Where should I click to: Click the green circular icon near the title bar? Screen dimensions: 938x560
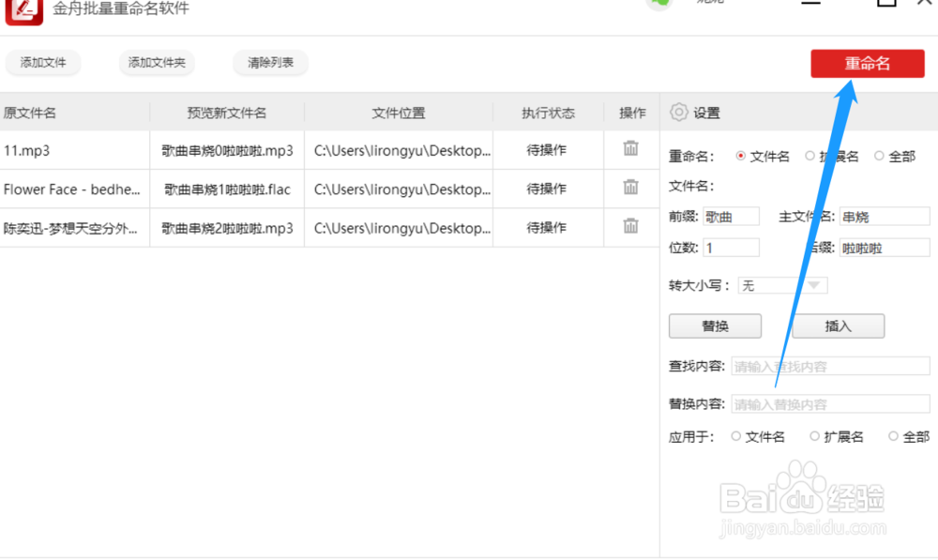coord(659,4)
